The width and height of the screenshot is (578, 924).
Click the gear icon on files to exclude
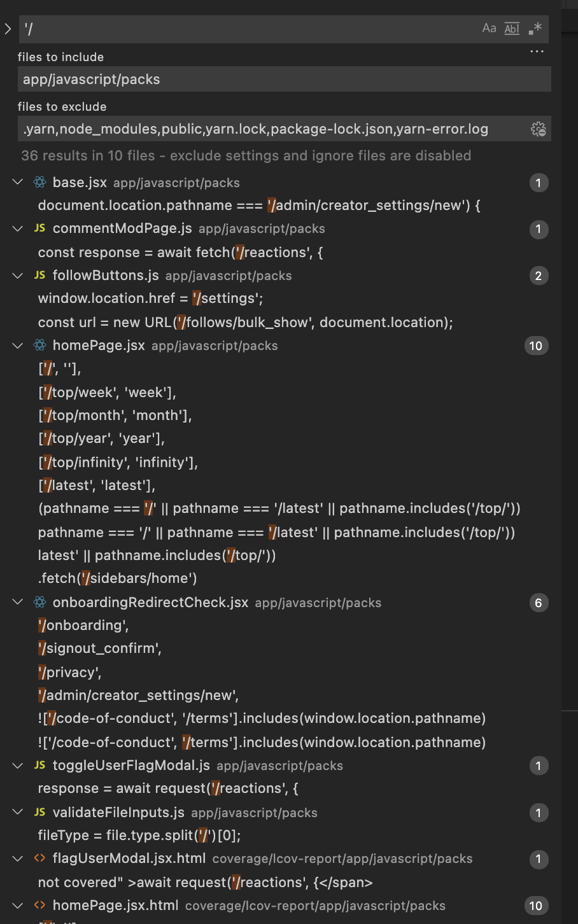pyautogui.click(x=538, y=129)
